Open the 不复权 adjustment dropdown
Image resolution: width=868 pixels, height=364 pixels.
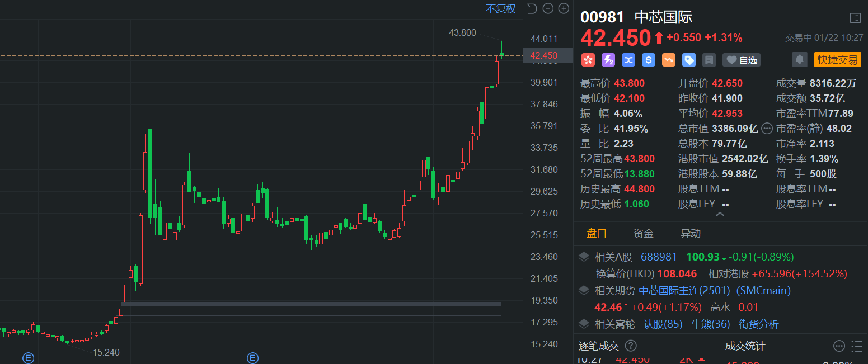(500, 9)
